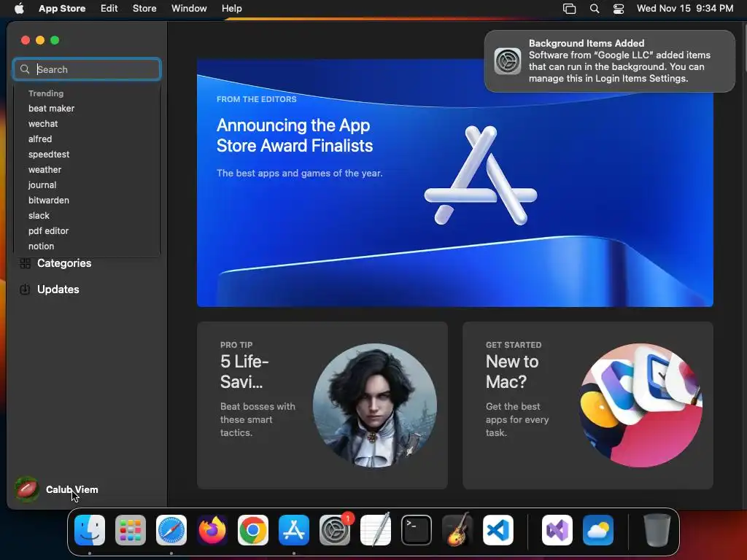Viewport: 747px width, 560px height.
Task: Open Control Center in menu bar
Action: [619, 9]
